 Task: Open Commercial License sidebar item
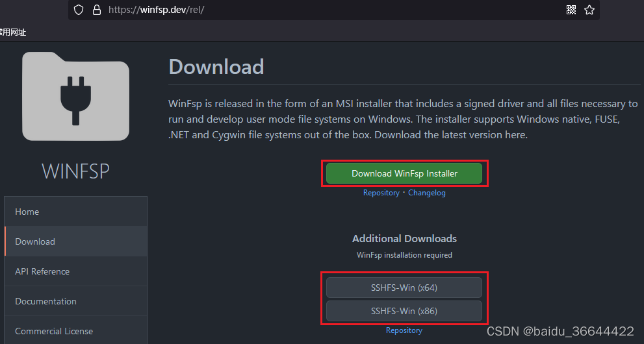point(76,331)
